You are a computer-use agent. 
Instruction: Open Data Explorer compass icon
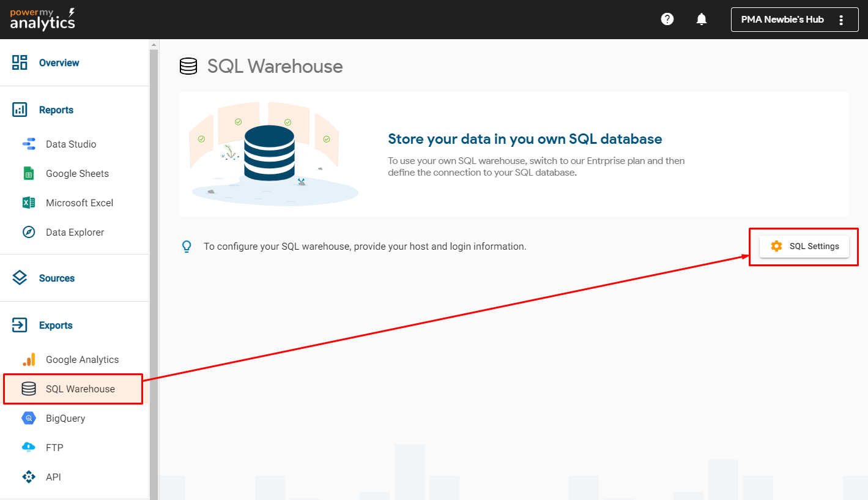point(29,233)
